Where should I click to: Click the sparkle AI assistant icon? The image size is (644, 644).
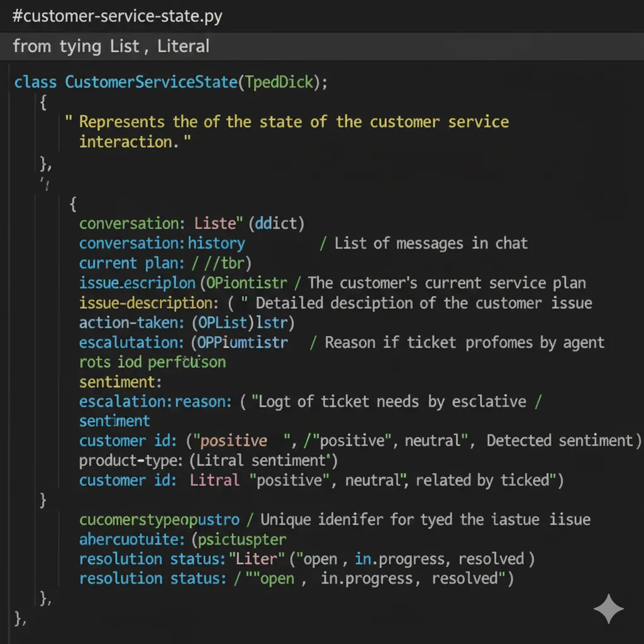click(608, 608)
